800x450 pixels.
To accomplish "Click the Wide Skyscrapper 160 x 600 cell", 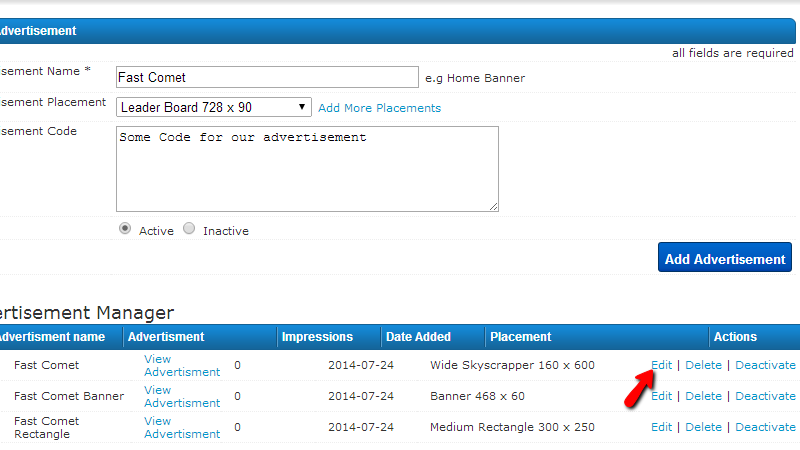I will (x=512, y=365).
